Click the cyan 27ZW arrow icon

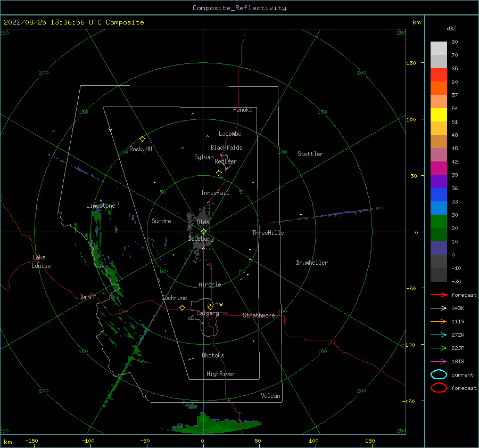point(439,335)
